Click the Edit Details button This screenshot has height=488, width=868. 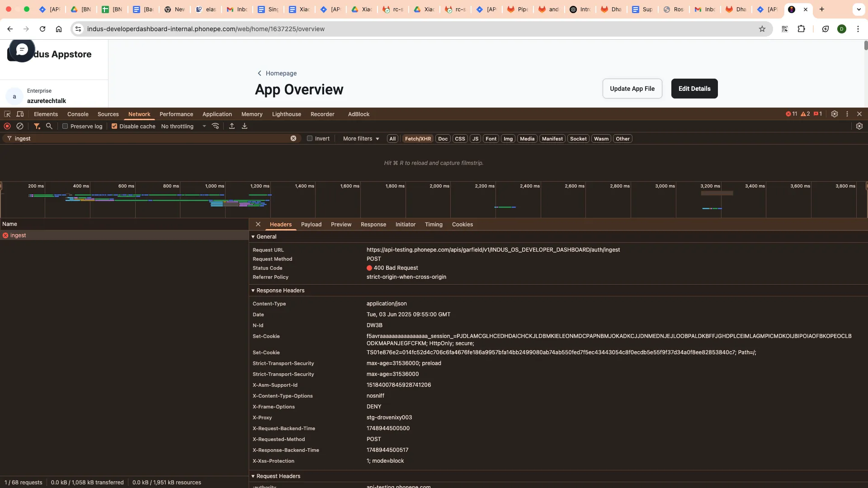(x=694, y=89)
